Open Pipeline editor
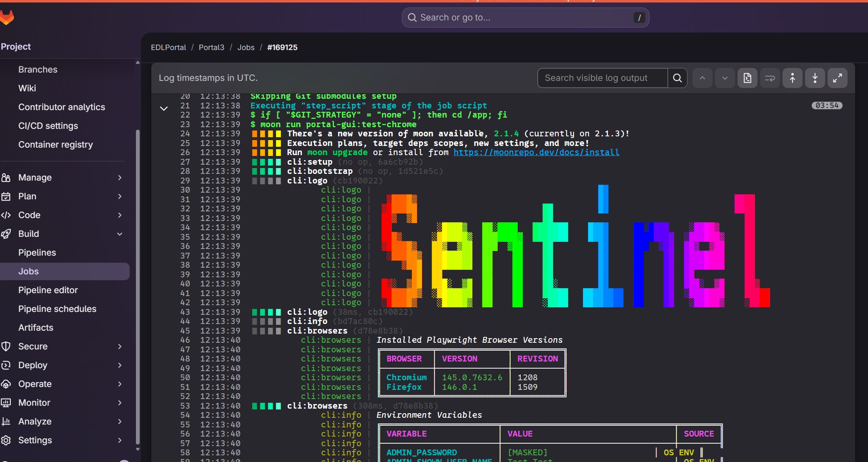868x462 pixels. pyautogui.click(x=48, y=290)
